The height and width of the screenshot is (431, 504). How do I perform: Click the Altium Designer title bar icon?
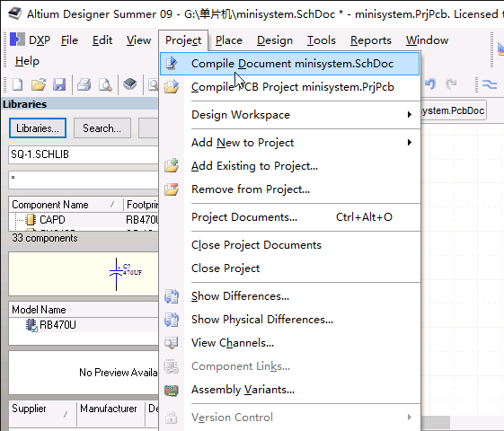14,13
